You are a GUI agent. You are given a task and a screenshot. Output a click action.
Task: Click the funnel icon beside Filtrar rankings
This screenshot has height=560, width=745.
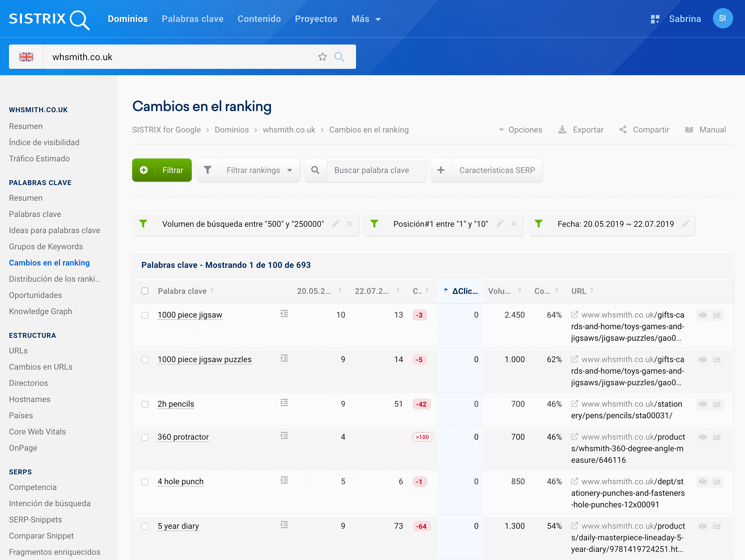point(207,170)
